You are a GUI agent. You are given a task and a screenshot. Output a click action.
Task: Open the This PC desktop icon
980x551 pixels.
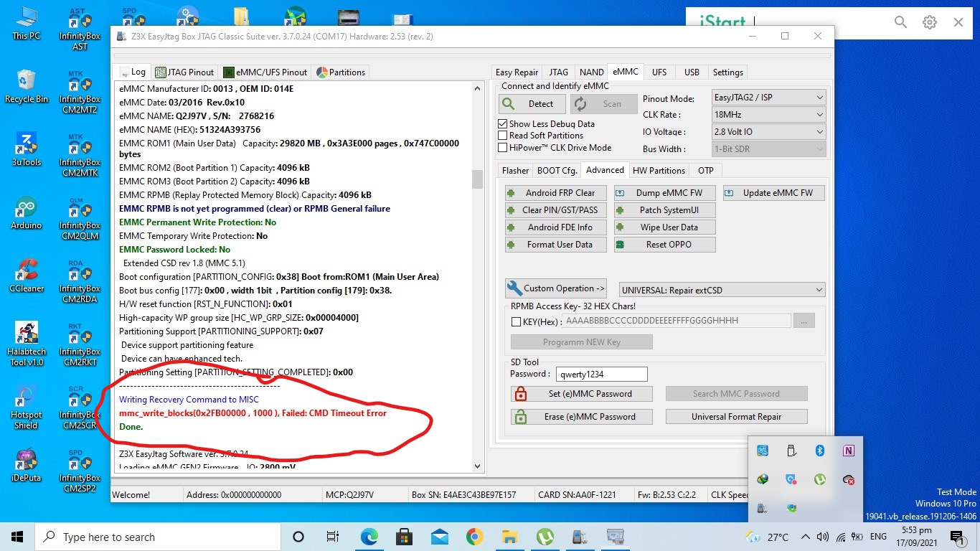tap(27, 23)
